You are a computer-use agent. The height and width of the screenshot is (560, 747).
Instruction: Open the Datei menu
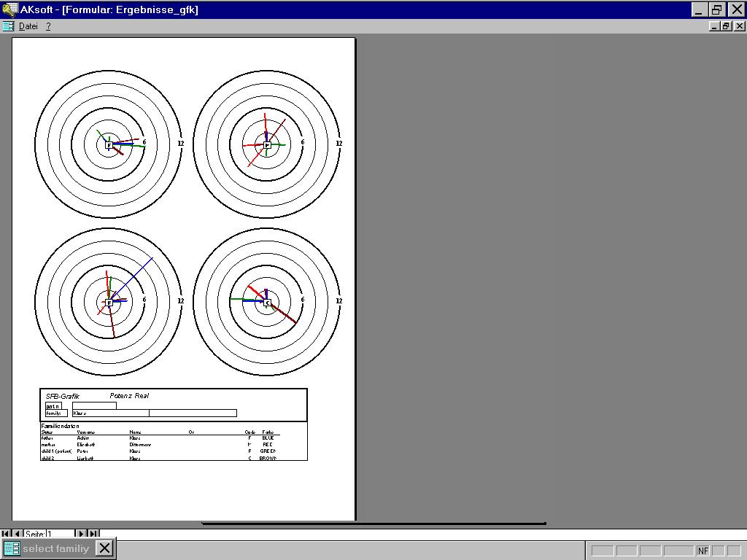(x=28, y=26)
